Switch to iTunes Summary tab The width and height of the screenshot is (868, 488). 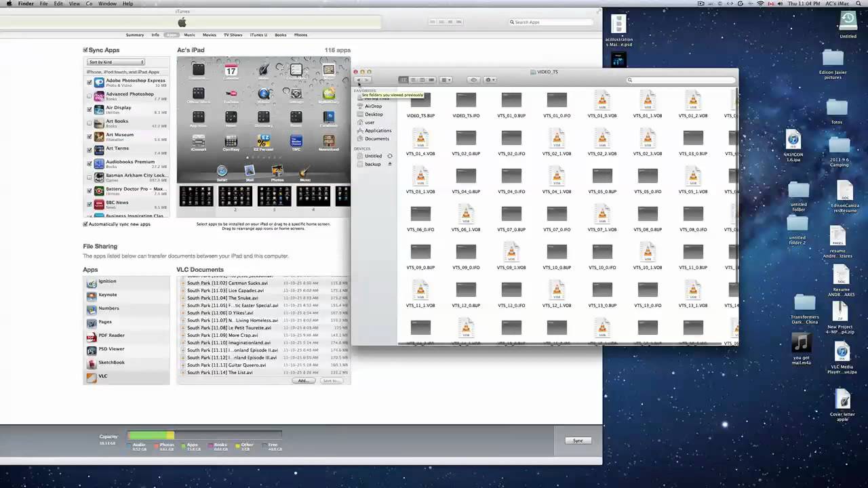click(134, 35)
